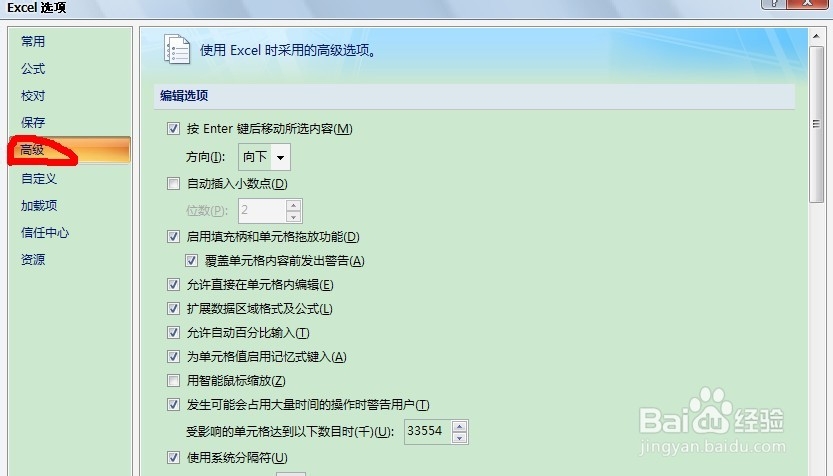The width and height of the screenshot is (833, 476).
Task: Open the 常用 category
Action: [x=33, y=41]
